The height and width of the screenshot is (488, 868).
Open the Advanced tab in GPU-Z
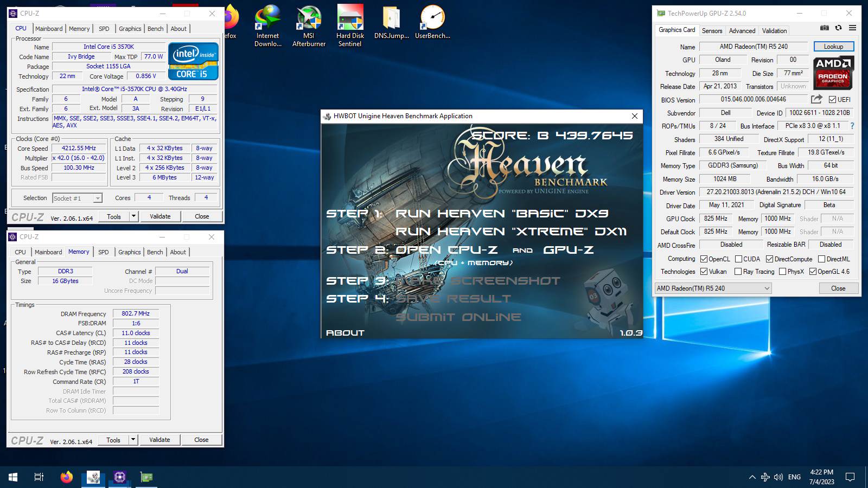(742, 31)
